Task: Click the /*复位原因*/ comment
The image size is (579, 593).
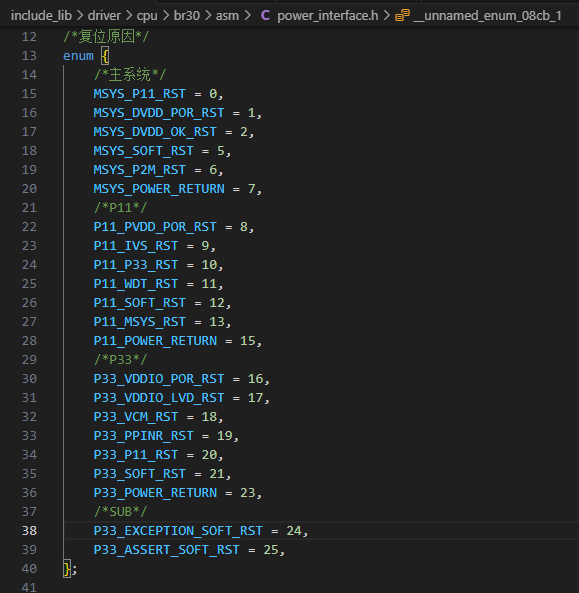Action: click(106, 37)
